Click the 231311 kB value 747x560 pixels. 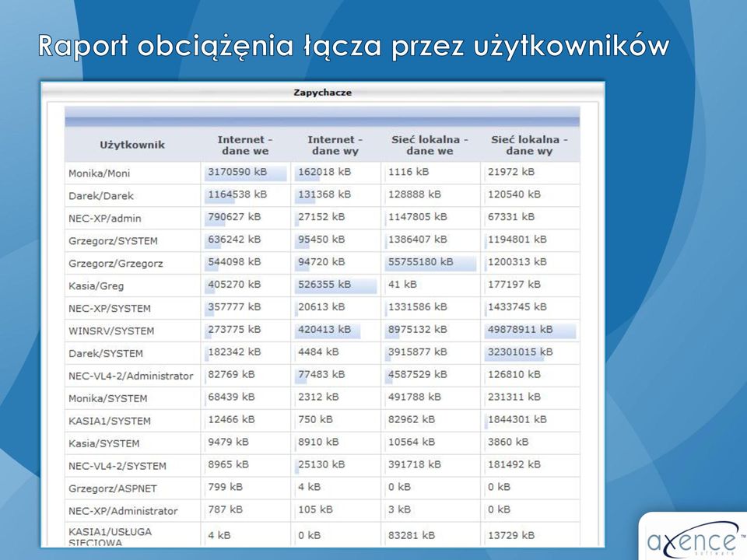[514, 397]
